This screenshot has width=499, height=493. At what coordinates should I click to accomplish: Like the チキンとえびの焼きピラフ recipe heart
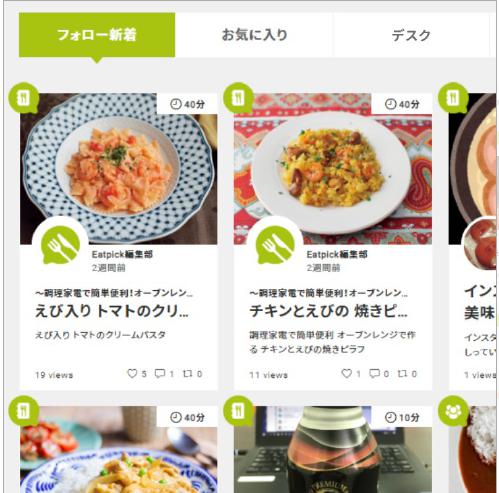pos(347,373)
